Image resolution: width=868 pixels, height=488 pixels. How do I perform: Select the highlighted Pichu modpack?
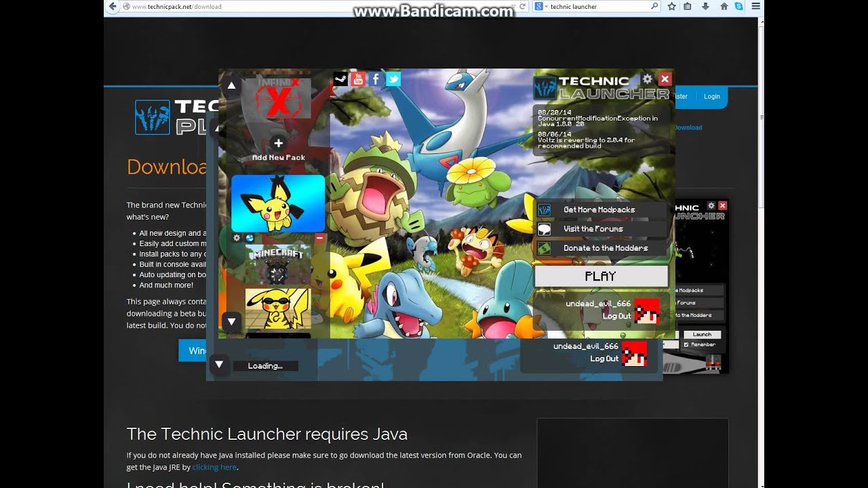[278, 203]
